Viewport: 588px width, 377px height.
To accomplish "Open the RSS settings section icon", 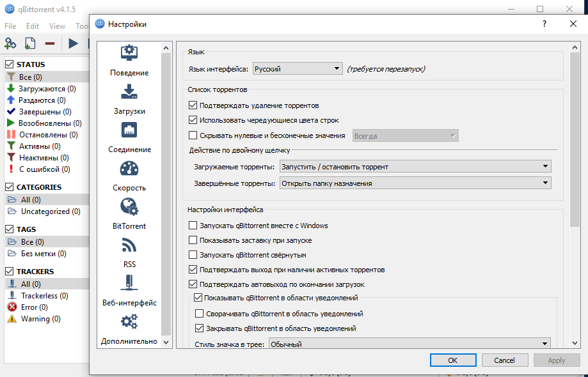I will 129,245.
